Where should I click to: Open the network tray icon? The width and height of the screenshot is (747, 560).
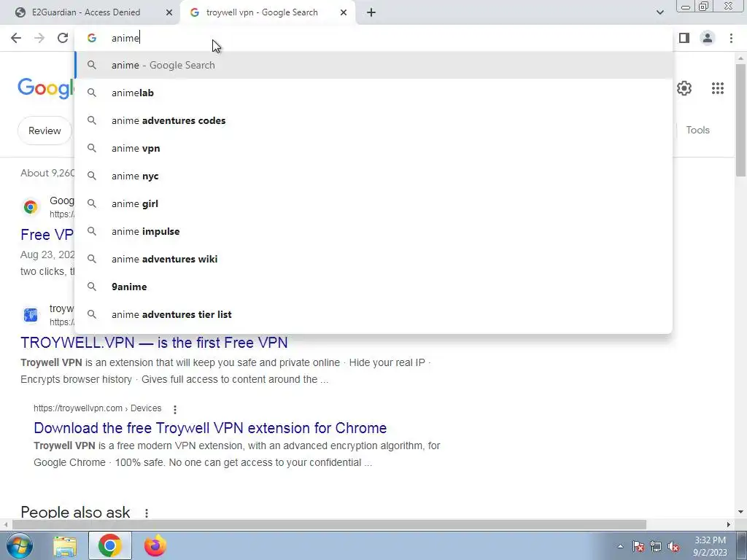click(x=656, y=547)
